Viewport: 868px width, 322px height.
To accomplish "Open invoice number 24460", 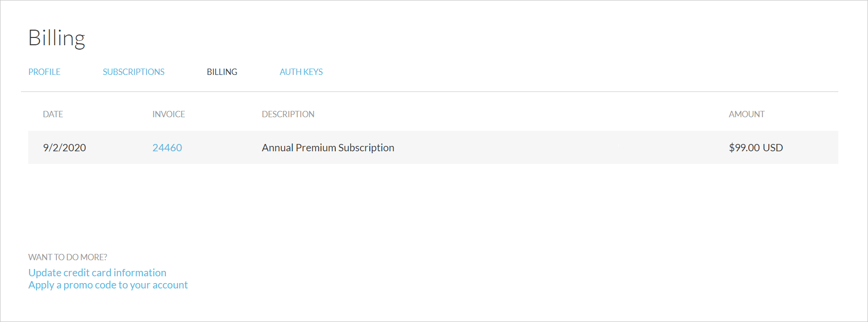I will point(167,148).
